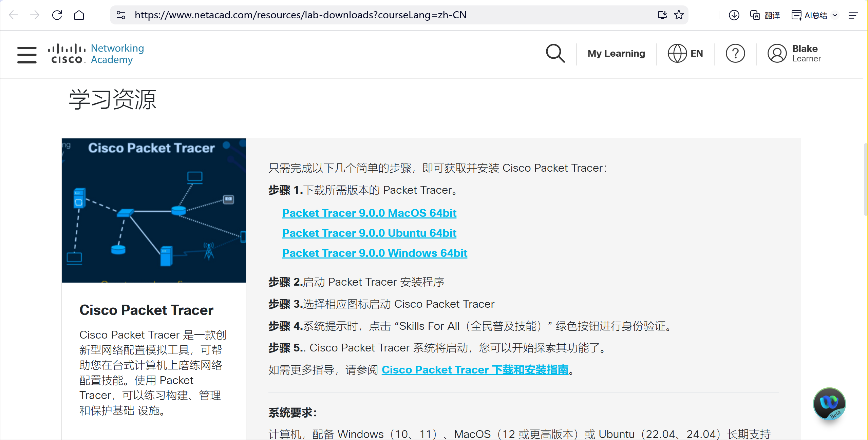Click the Cisco Packet Tracer banner image
The image size is (868, 440).
154,210
